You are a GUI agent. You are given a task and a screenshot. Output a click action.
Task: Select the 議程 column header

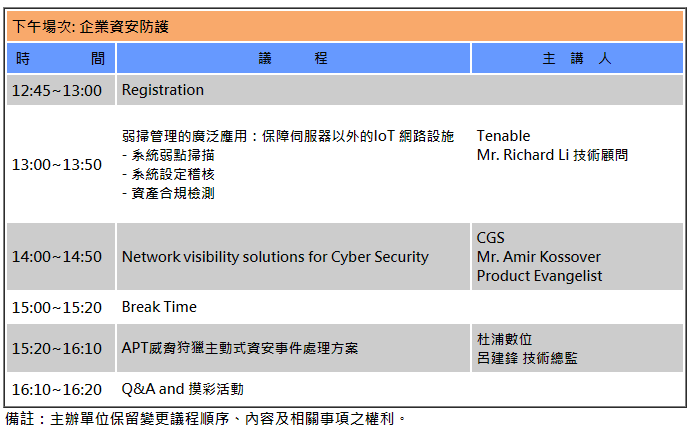293,58
